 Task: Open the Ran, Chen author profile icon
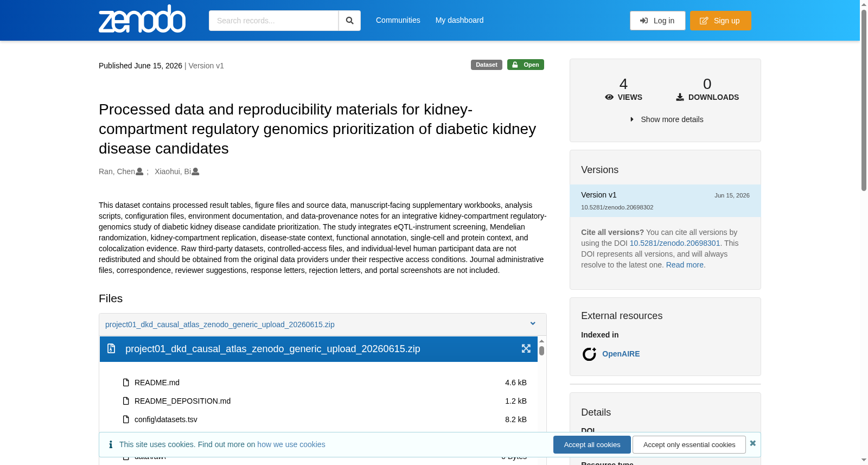click(x=139, y=171)
